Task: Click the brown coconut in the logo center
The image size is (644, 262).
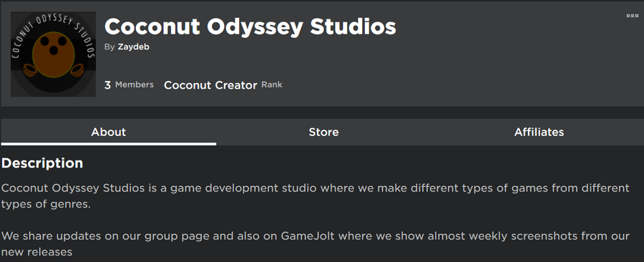Action: (54, 55)
